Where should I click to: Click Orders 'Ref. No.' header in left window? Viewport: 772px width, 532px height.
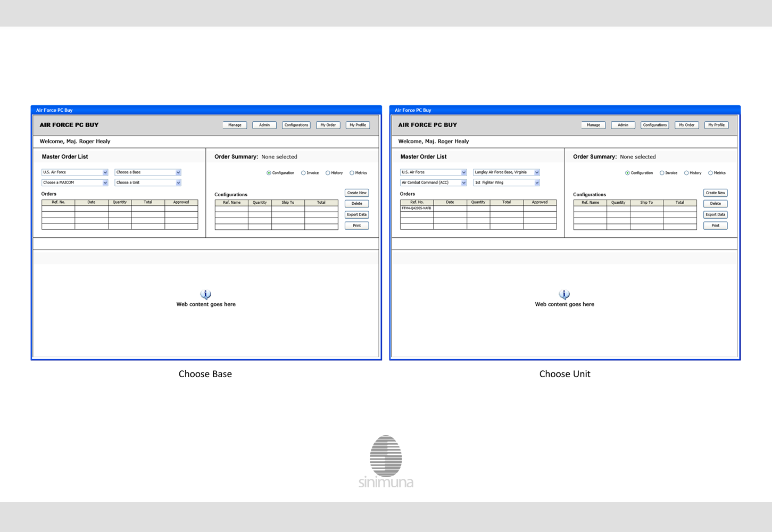coord(59,202)
